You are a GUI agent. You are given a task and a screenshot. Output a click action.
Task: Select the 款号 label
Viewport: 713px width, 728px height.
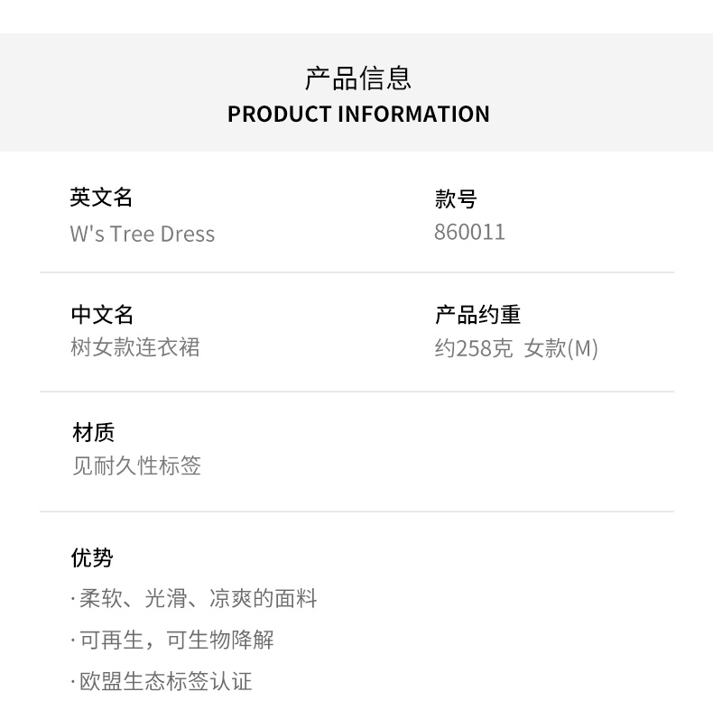pos(455,198)
